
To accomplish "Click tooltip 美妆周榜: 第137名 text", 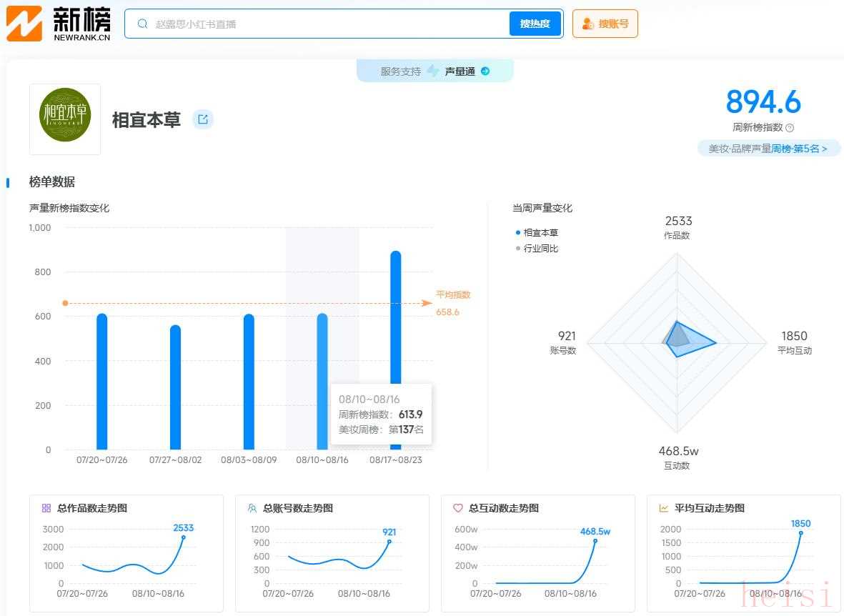I will [381, 429].
